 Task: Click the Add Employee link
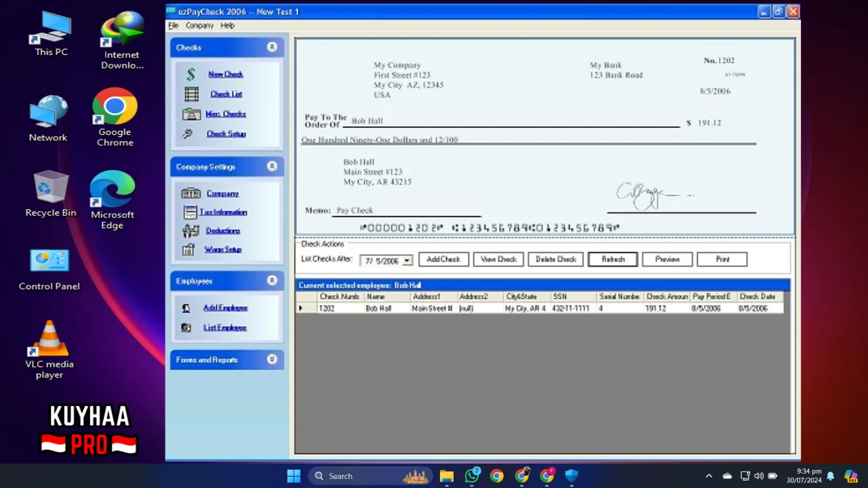click(x=225, y=308)
